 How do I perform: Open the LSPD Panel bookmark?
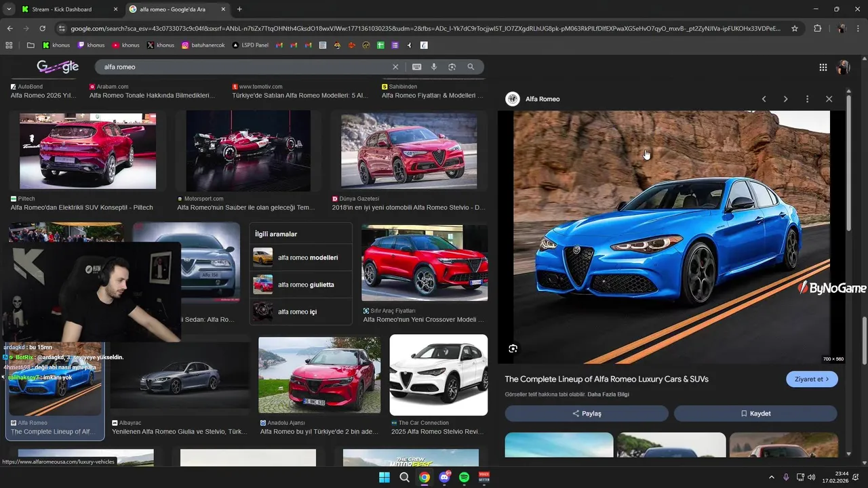point(250,45)
